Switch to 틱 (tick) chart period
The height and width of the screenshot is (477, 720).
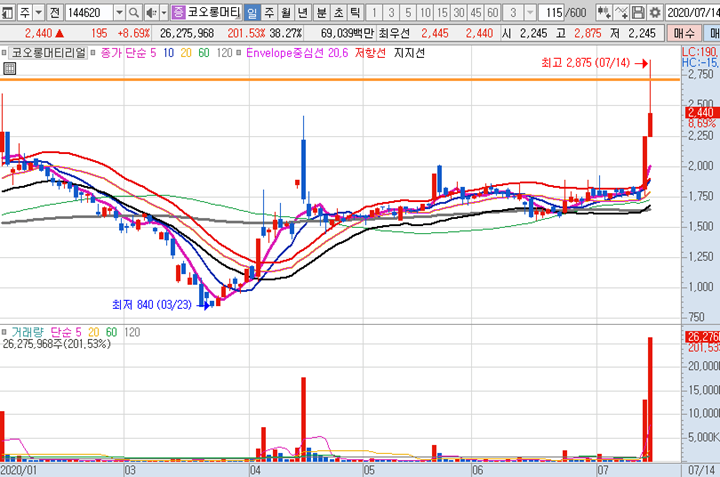coord(355,13)
